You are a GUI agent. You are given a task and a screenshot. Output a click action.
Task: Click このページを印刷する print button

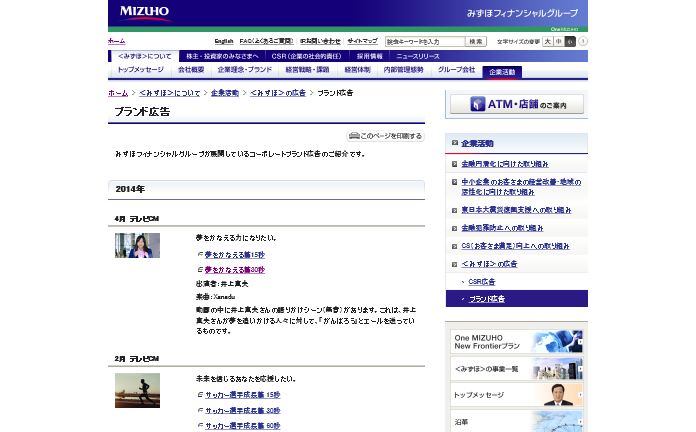tap(385, 136)
